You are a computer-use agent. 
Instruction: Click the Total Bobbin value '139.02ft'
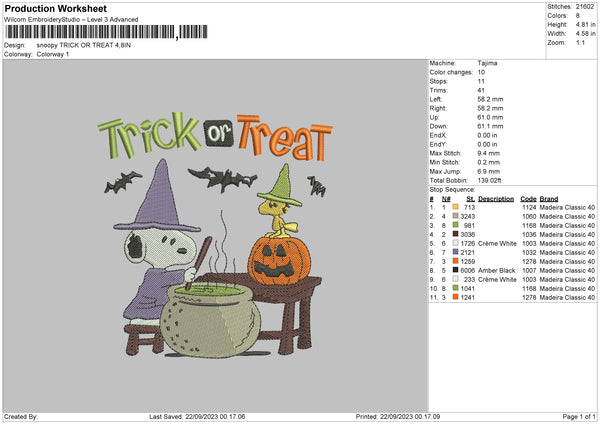pyautogui.click(x=489, y=181)
